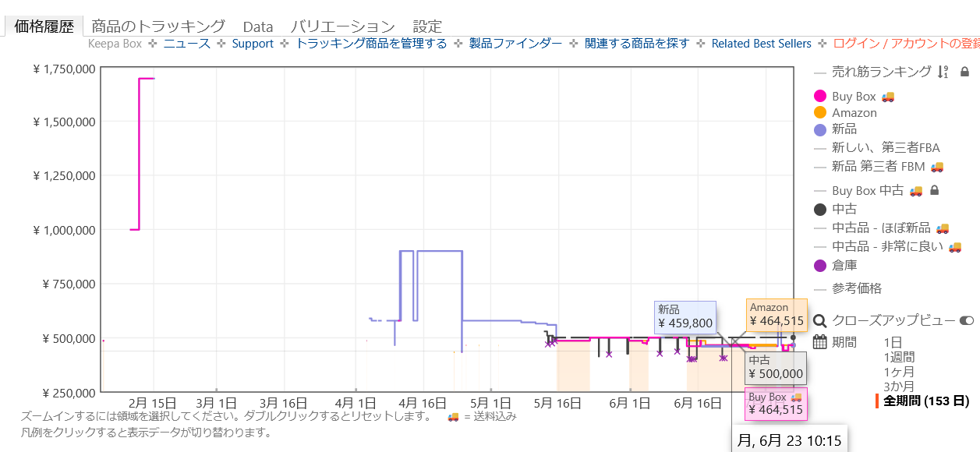980x452 pixels.
Task: Click the 5月 16日 date label
Action: 557,403
